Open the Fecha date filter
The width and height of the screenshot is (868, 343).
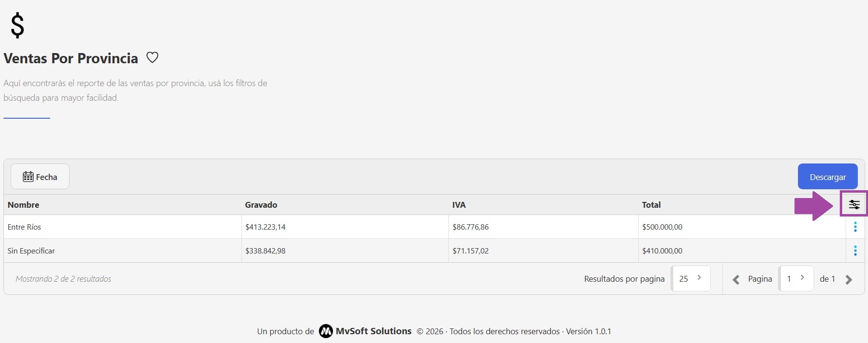pos(40,177)
